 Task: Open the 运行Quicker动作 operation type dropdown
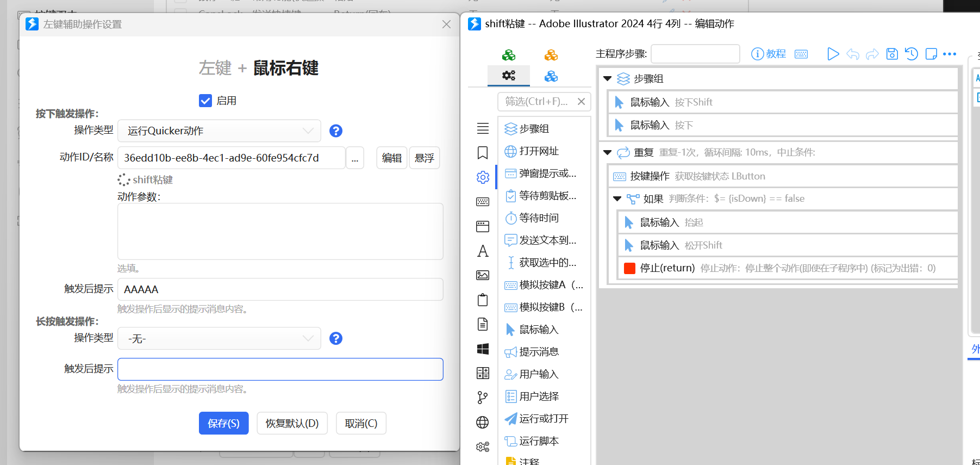coord(219,131)
